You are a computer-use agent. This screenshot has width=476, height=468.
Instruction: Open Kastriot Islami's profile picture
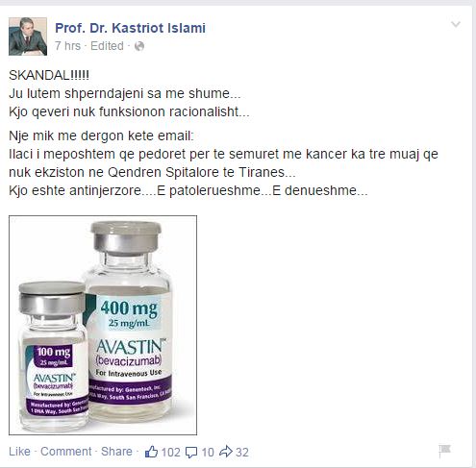coord(28,37)
